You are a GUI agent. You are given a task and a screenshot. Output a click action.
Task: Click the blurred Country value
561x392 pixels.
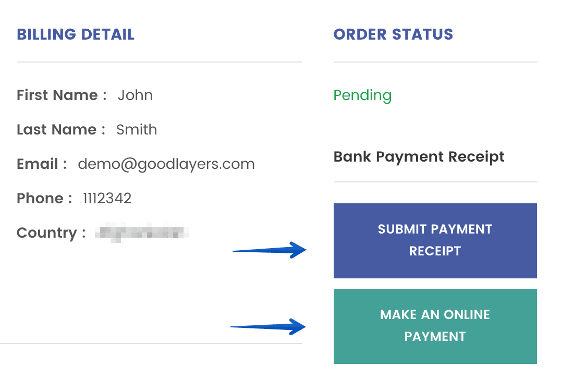click(141, 232)
